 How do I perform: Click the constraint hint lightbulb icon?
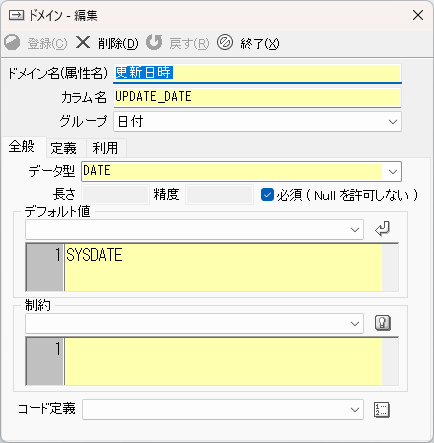(x=382, y=323)
